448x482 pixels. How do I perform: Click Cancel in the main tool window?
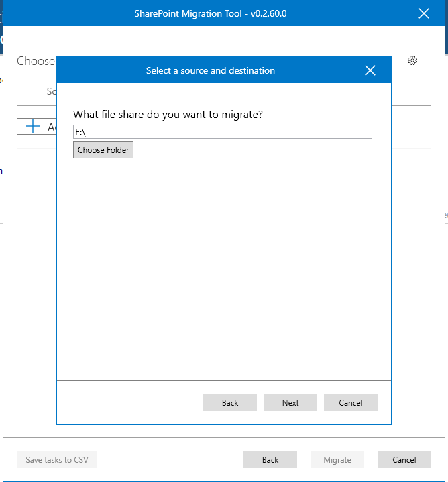coord(404,460)
